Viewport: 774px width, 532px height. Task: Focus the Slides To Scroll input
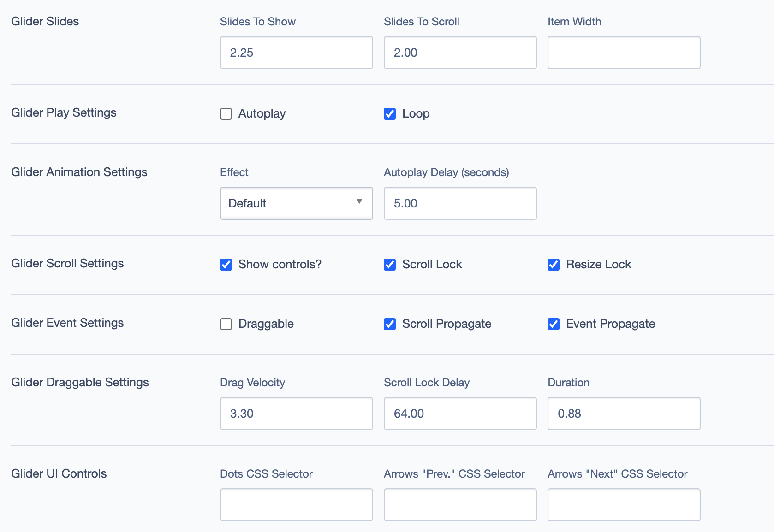click(x=460, y=53)
